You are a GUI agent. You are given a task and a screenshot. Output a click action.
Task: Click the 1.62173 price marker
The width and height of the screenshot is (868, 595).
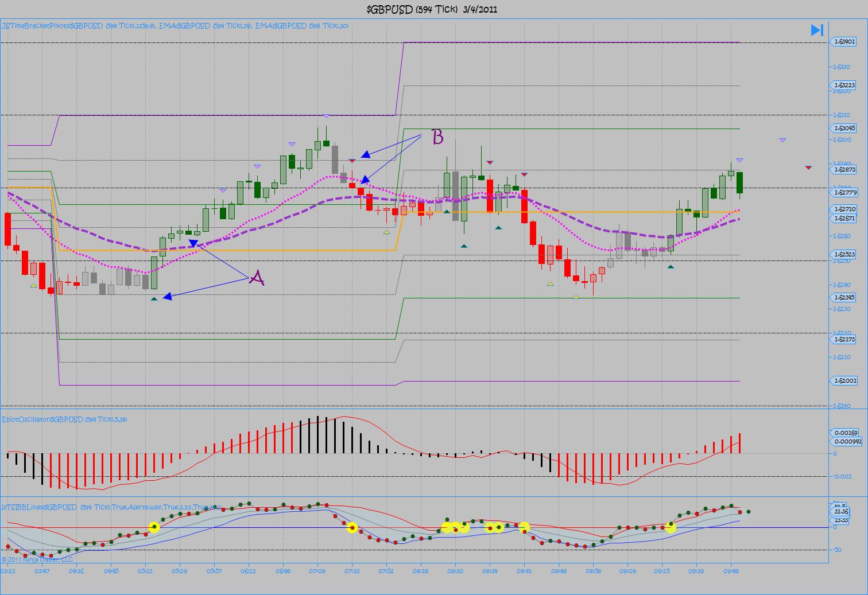(844, 340)
